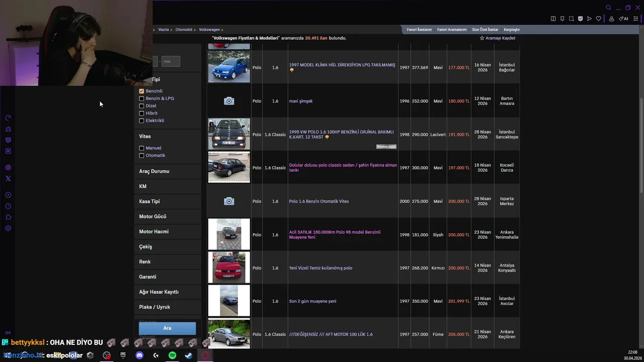644x362 pixels.
Task: Open ChatGPT from the sidebar
Action: (x=8, y=167)
